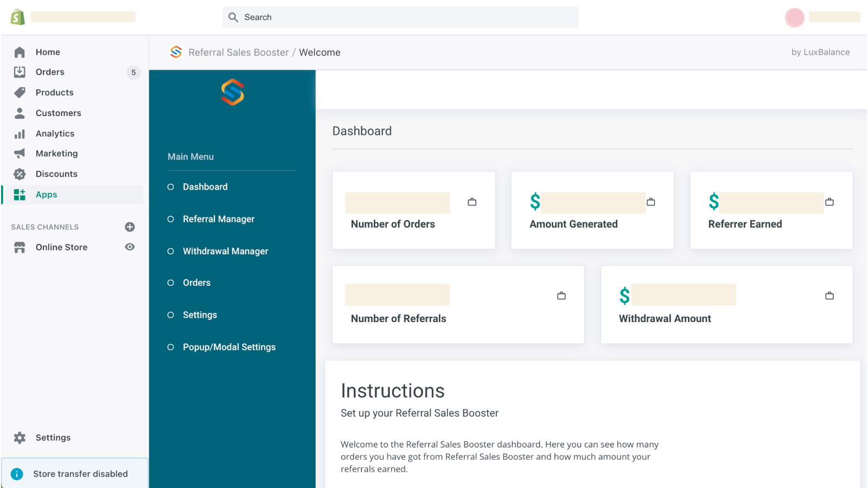Open Customers in the sidebar

coord(58,113)
